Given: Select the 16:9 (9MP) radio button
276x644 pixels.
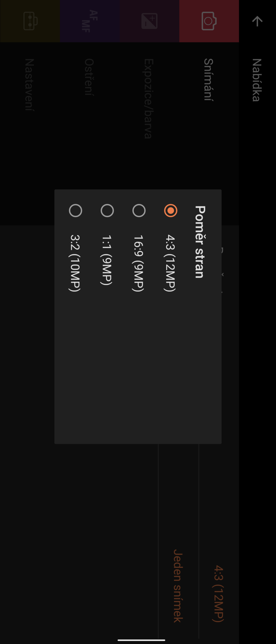Looking at the screenshot, I should (139, 210).
